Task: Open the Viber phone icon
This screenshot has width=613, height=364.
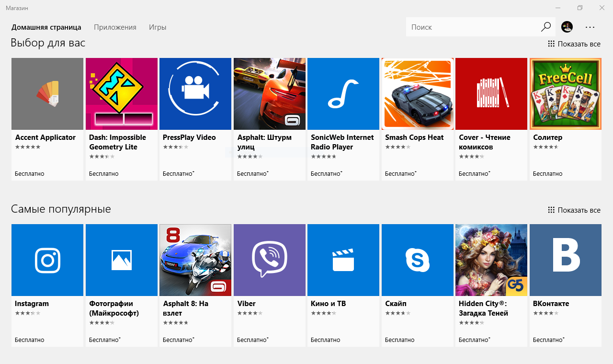Action: 270,260
